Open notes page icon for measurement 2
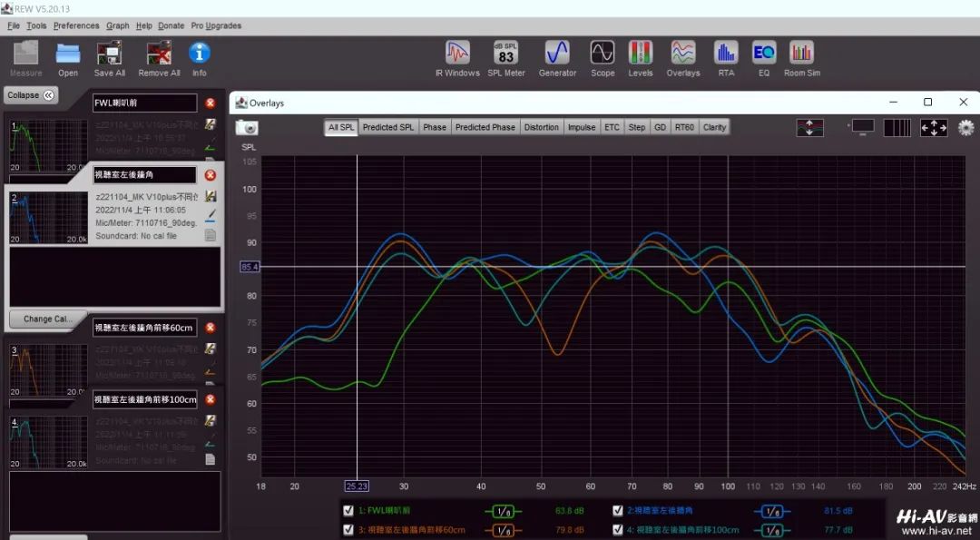 pos(211,235)
